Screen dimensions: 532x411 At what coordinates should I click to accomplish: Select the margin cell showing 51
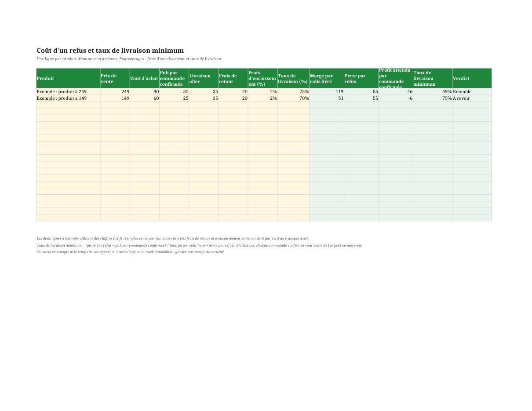click(327, 98)
